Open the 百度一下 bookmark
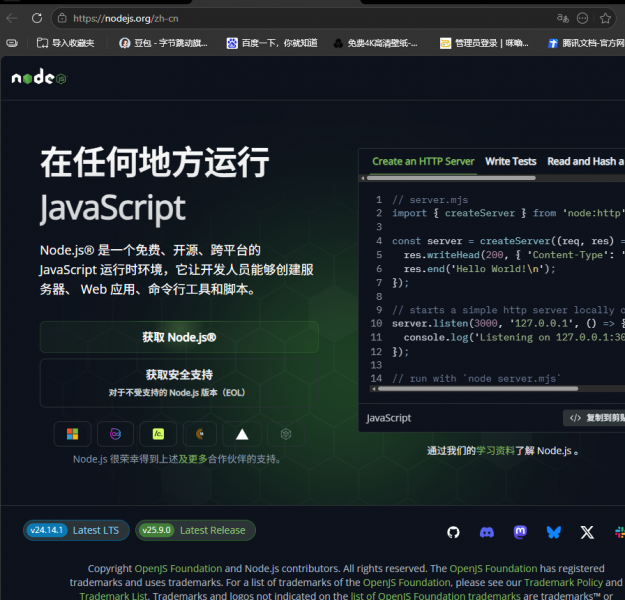 272,43
